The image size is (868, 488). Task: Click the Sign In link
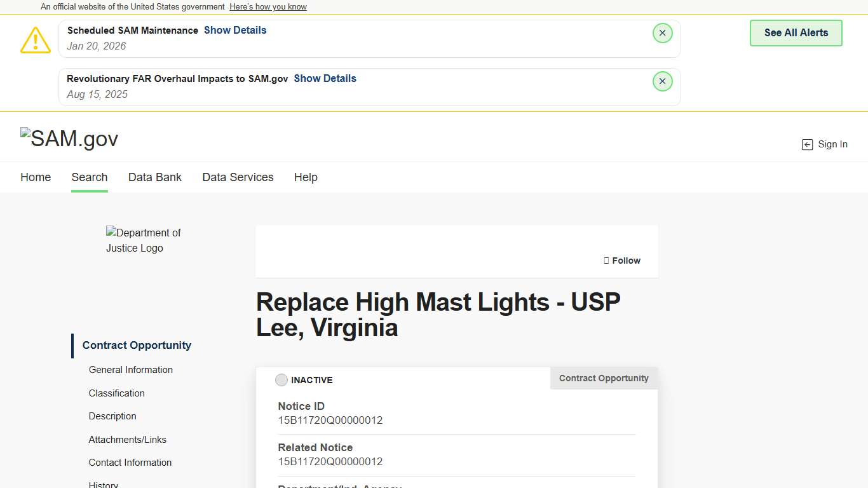[832, 144]
